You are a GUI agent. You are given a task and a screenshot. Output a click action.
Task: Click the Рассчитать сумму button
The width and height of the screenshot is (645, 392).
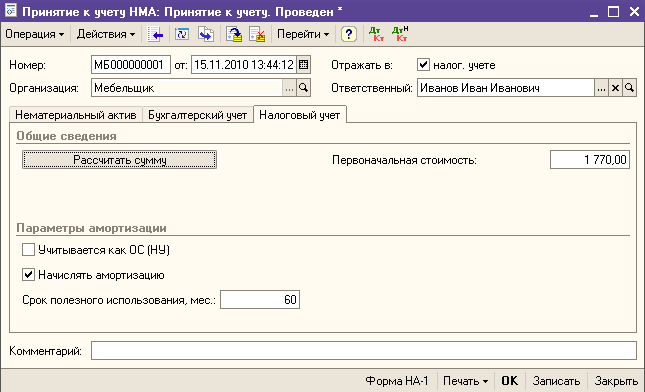[x=120, y=160]
